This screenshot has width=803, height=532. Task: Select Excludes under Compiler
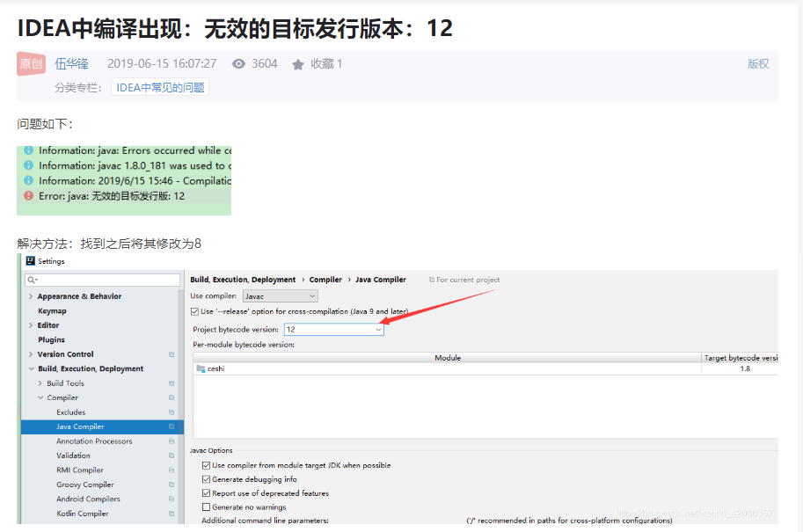pyautogui.click(x=70, y=412)
